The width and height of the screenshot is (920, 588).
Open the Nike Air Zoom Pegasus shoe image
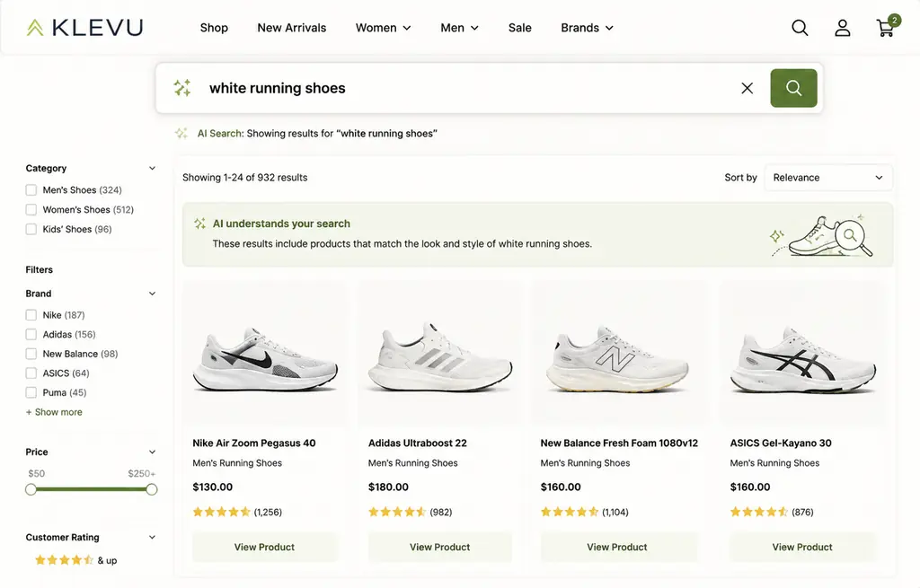click(x=265, y=359)
